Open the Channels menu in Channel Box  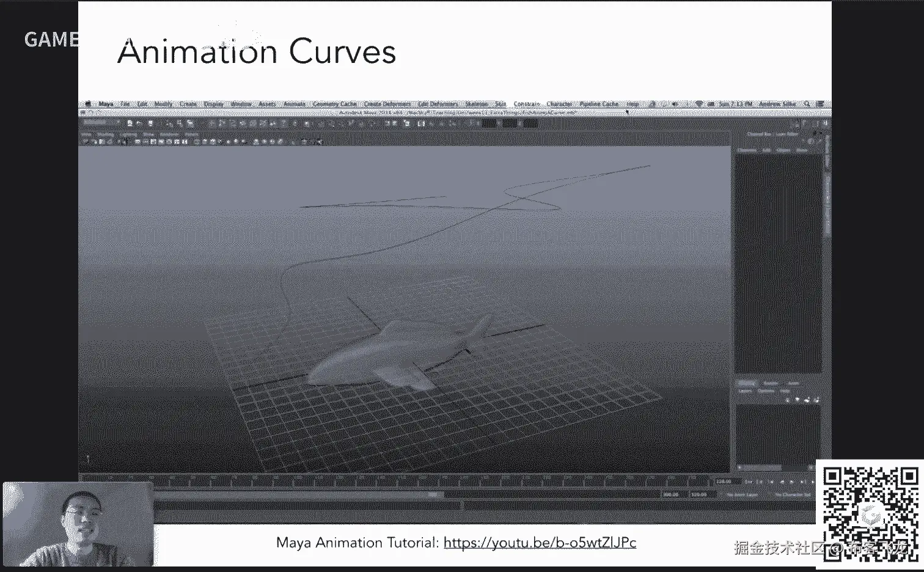(x=747, y=150)
